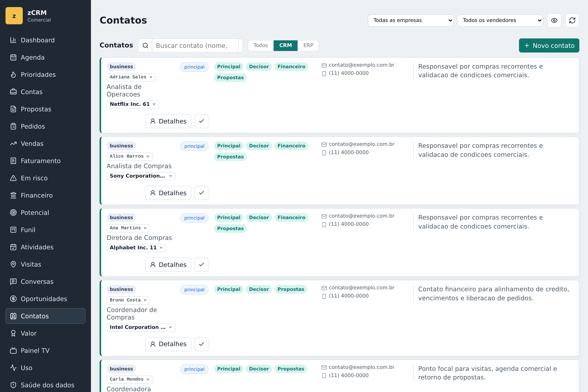Click Decisor tag on Ana Martins card

coord(259,218)
